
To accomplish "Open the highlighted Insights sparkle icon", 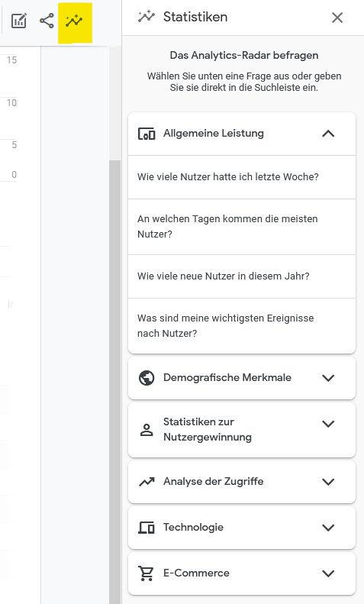I will coord(74,21).
